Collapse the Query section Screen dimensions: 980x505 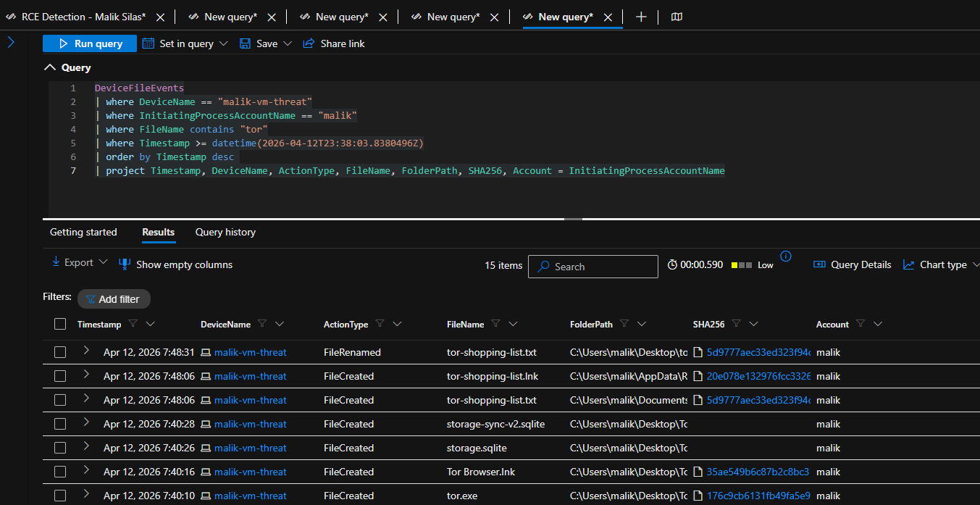click(x=50, y=67)
